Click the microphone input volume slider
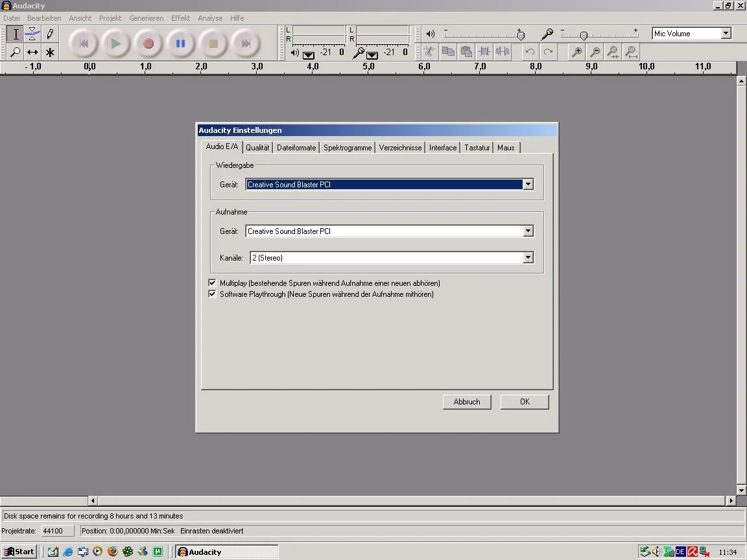This screenshot has width=747, height=560. tap(584, 36)
